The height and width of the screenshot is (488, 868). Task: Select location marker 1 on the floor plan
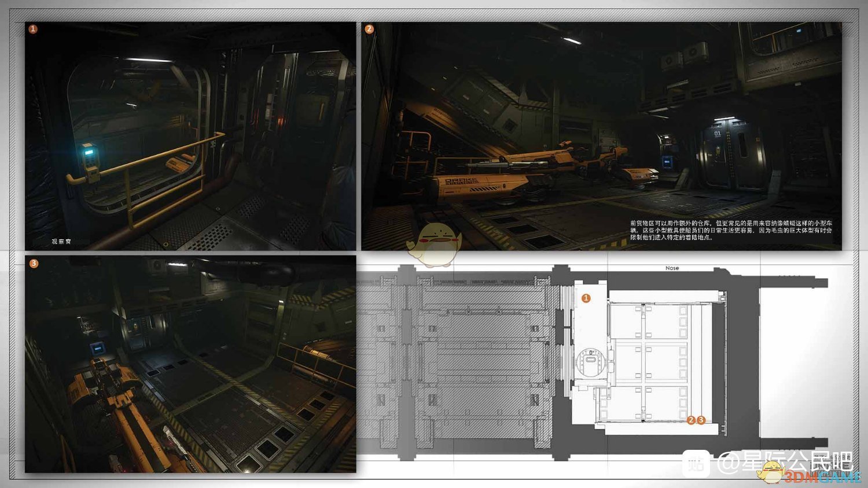point(586,298)
